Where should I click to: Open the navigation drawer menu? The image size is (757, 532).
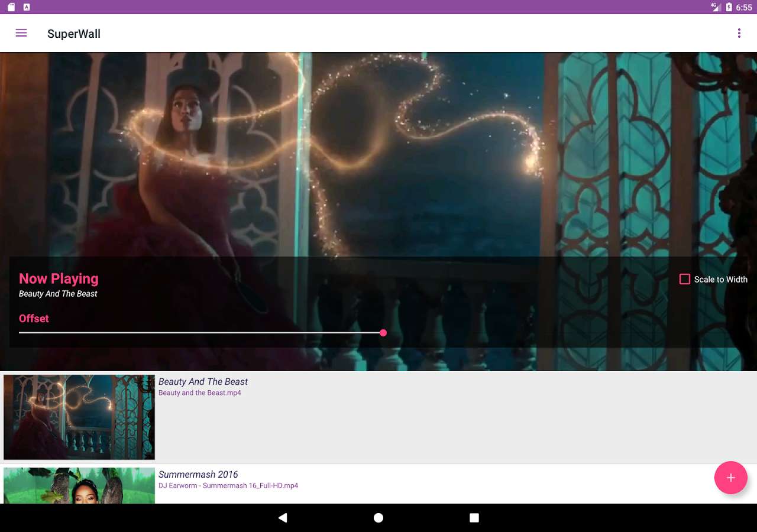(x=21, y=33)
